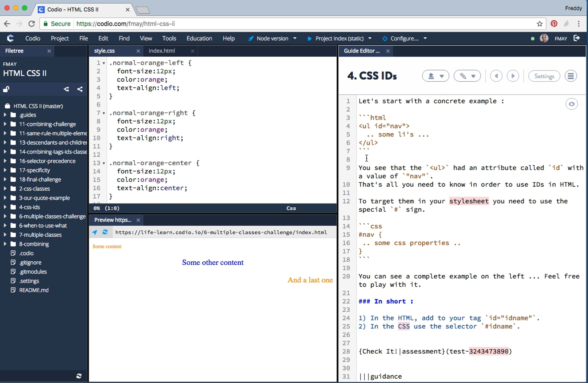This screenshot has height=383, width=588.
Task: Click the guide Settings button
Action: [x=544, y=76]
